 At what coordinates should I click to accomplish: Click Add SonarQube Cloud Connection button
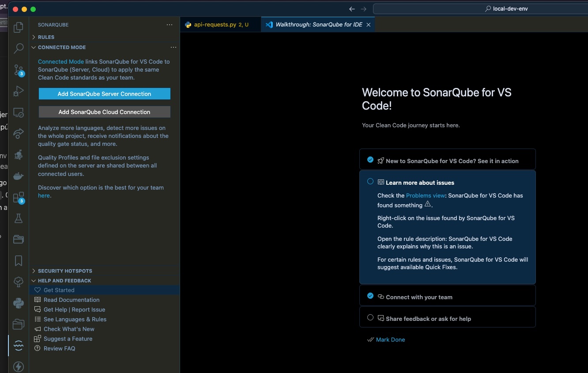tap(105, 112)
